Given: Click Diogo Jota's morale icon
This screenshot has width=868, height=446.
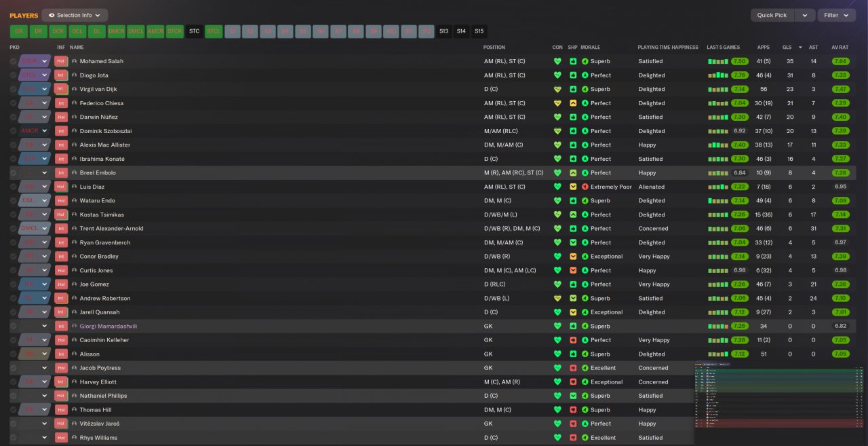Looking at the screenshot, I should 585,75.
